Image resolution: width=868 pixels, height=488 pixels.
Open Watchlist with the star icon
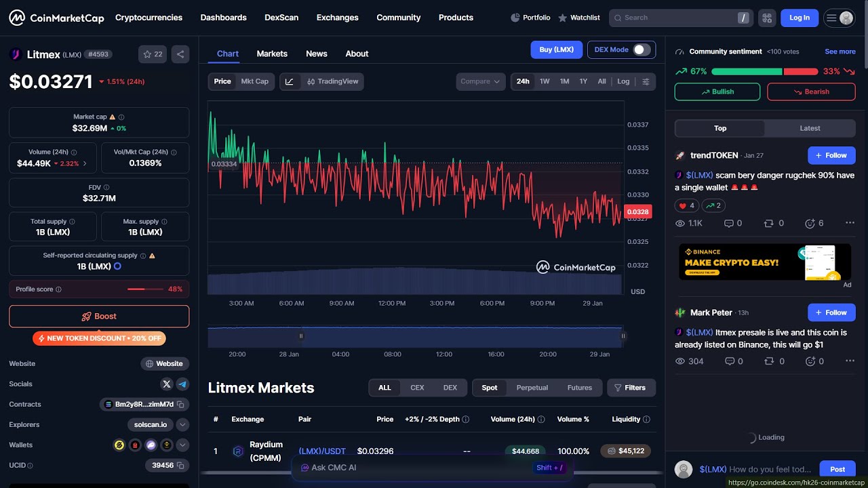pos(579,18)
